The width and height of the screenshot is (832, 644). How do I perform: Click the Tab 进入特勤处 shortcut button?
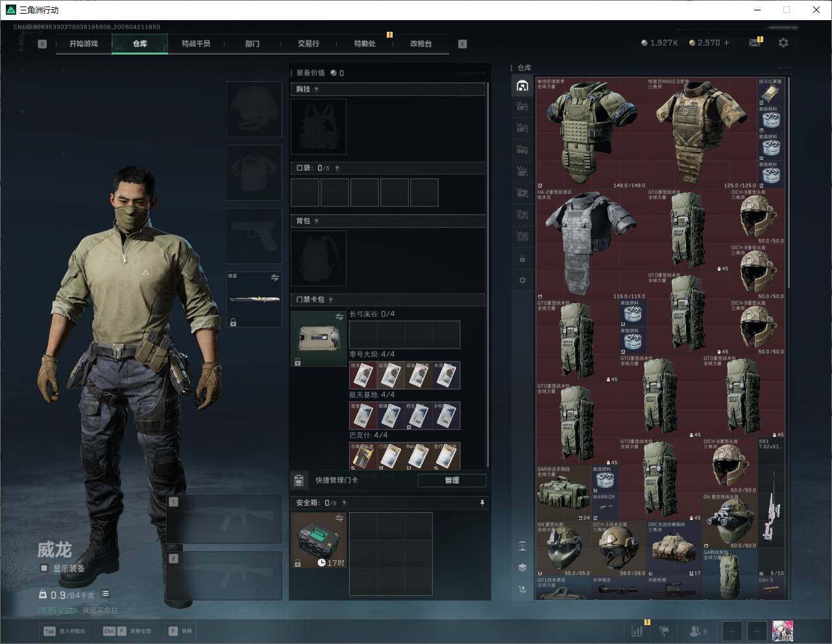65,631
